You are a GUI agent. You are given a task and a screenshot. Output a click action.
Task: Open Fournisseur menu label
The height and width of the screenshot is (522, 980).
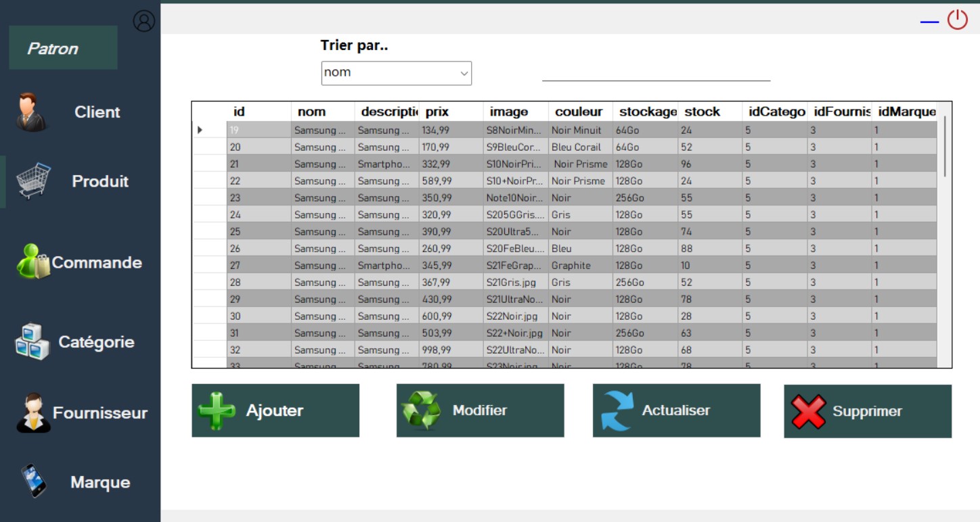[x=100, y=413]
